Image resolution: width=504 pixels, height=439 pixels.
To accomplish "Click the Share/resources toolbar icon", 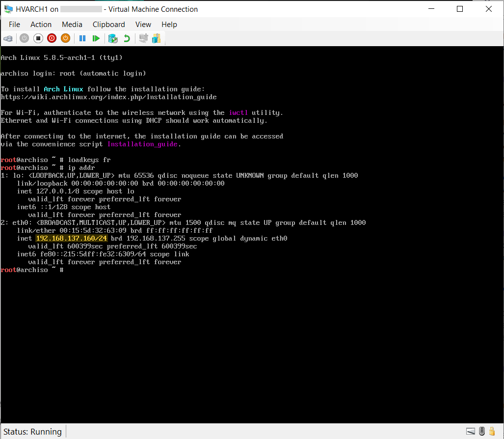I will [x=156, y=39].
